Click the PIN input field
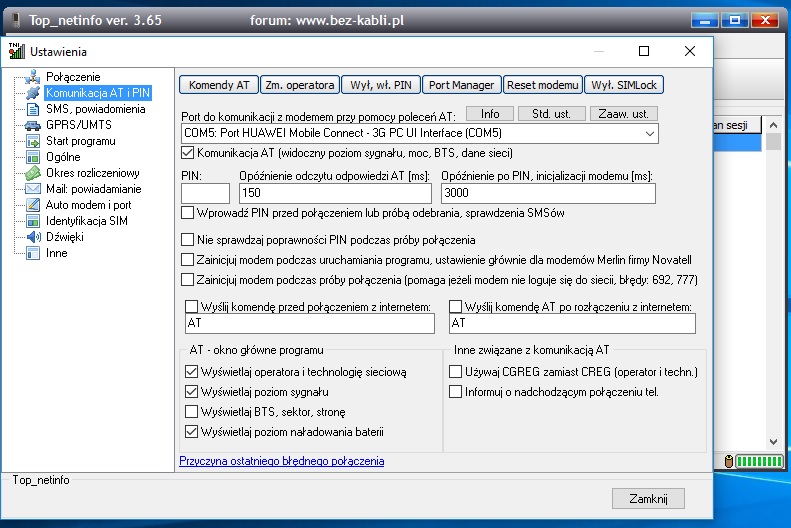791x528 pixels. [x=206, y=193]
